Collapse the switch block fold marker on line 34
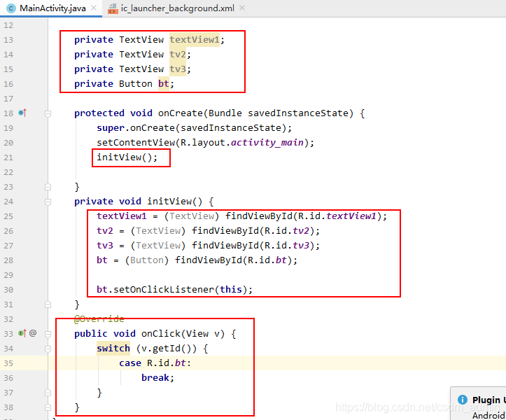Viewport: 506px width, 420px height. point(48,349)
